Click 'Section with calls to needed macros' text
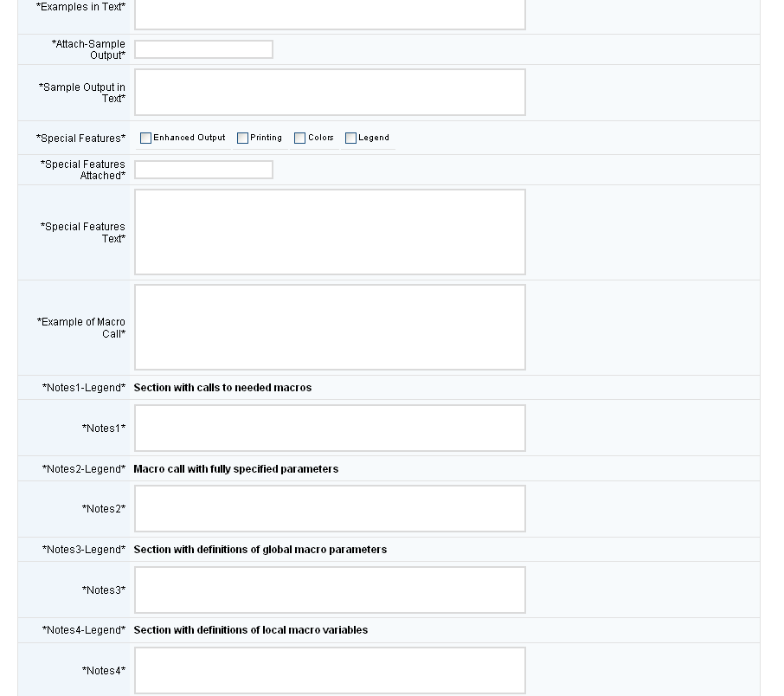The image size is (784, 696). [x=222, y=388]
